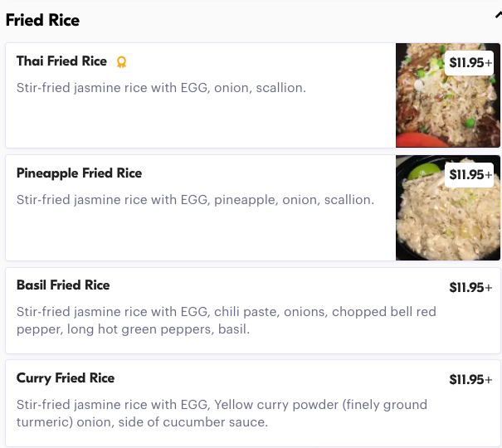The image size is (502, 448).
Task: Click Curry Fried Rice $11.95+ price
Action: point(470,380)
